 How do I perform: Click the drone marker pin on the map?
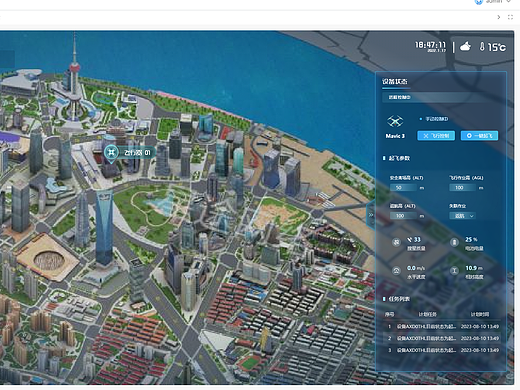point(111,154)
